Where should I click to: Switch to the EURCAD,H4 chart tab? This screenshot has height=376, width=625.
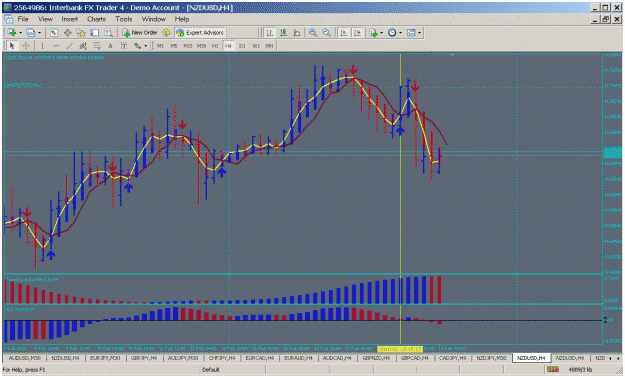260,358
